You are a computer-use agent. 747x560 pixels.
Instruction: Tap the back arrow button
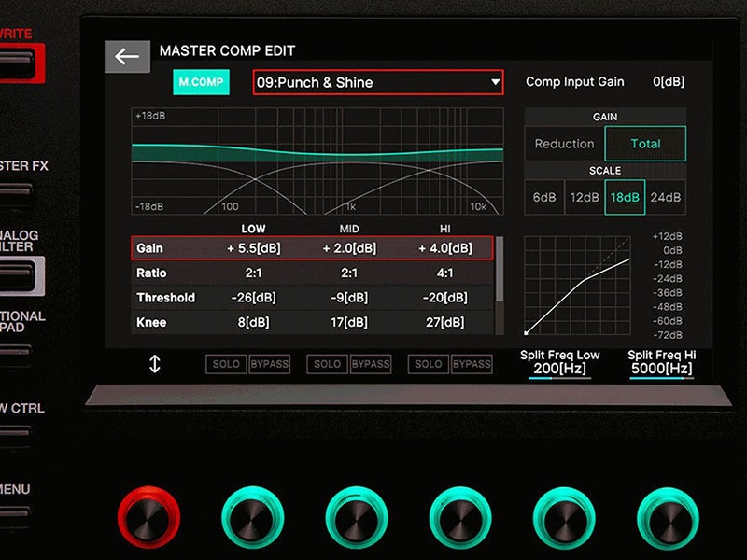[x=127, y=57]
